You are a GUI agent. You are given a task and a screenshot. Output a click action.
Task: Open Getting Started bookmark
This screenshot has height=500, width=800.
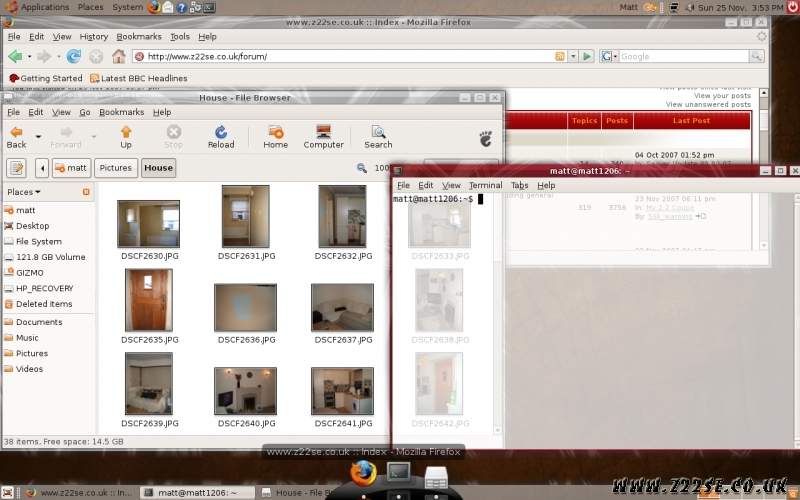pos(46,78)
